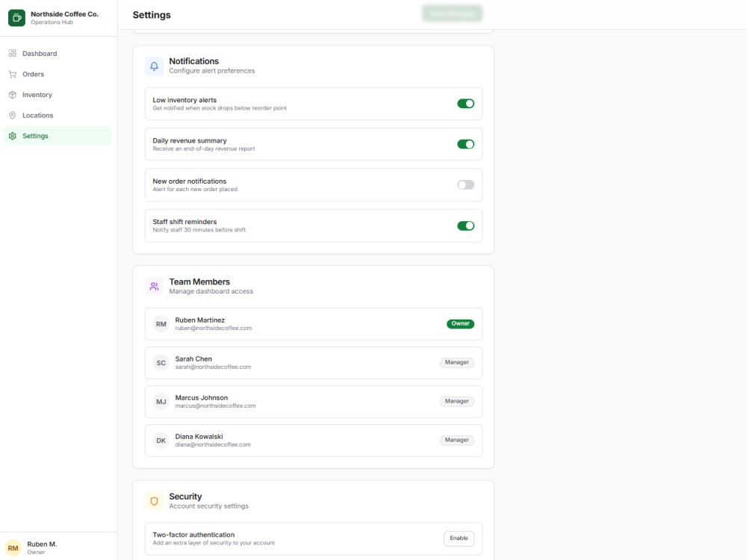747x560 pixels.
Task: Click the Northside Coffee Co. name
Action: (x=65, y=14)
